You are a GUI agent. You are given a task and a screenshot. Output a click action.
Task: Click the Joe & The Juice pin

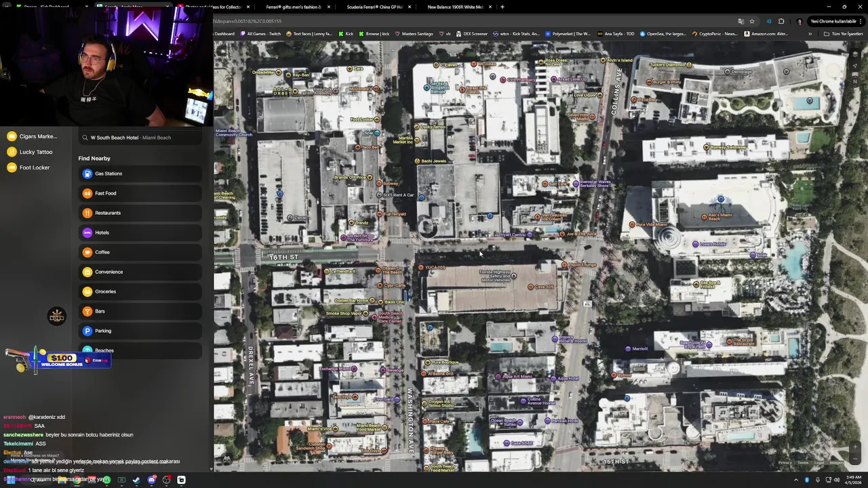[x=562, y=234]
